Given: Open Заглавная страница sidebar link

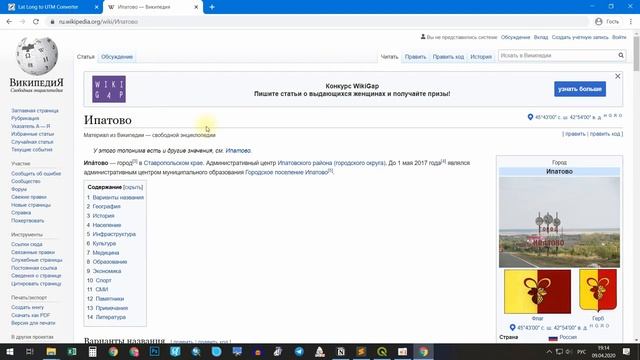Looking at the screenshot, I should [x=35, y=111].
